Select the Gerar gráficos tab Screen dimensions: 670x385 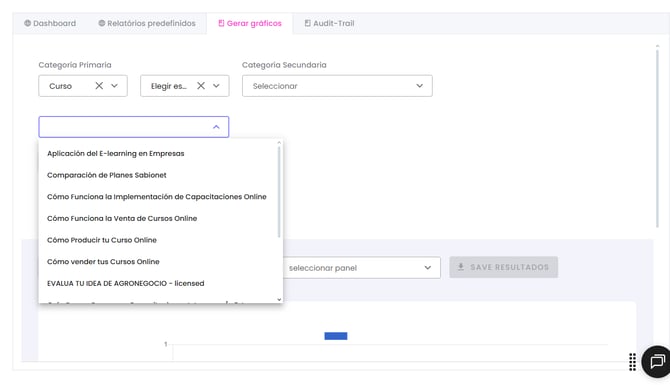click(250, 24)
